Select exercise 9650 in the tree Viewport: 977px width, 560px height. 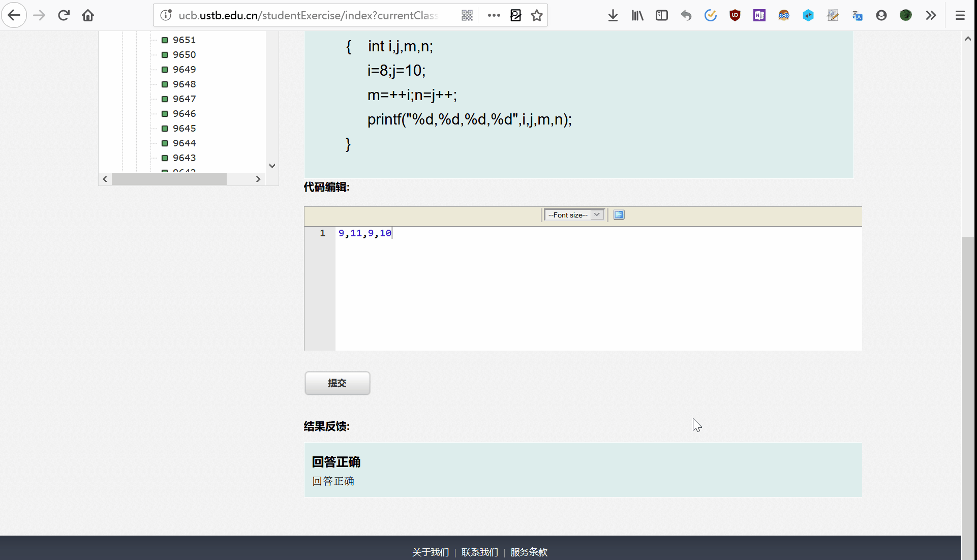pos(184,54)
